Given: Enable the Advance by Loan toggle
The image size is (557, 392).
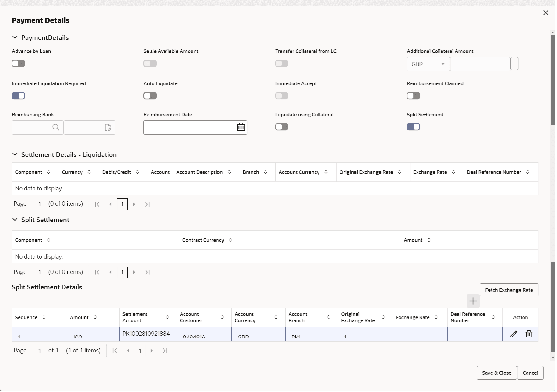Looking at the screenshot, I should tap(18, 63).
